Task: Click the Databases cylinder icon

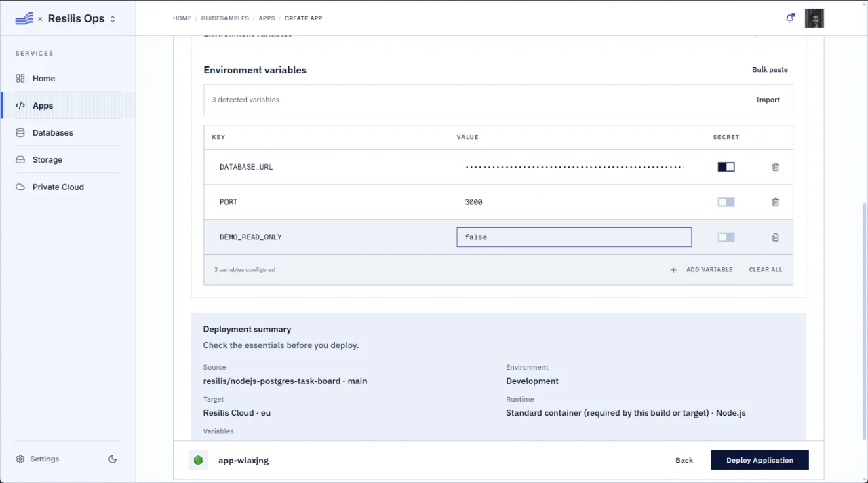Action: pyautogui.click(x=20, y=133)
